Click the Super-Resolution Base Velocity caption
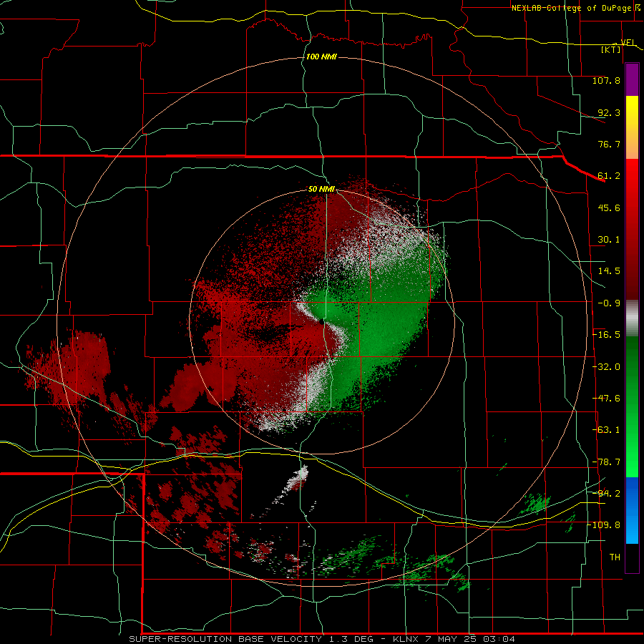 322,639
